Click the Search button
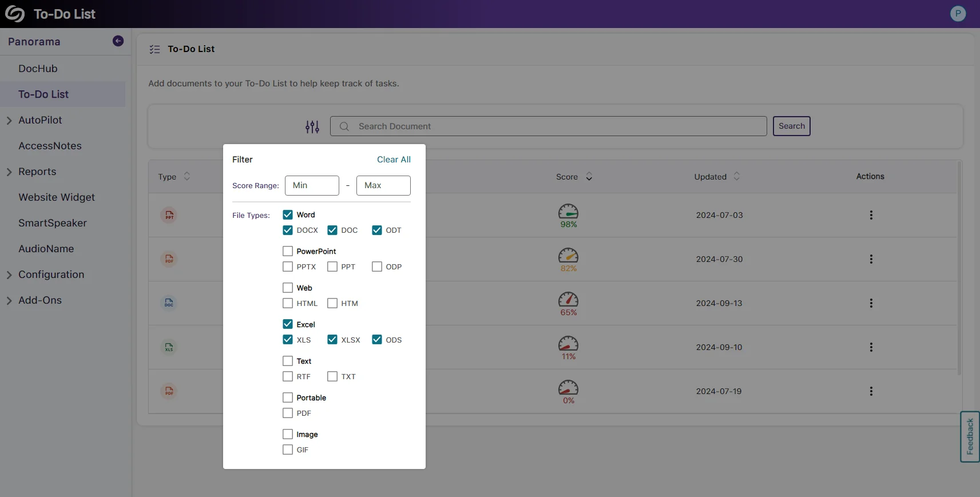980x497 pixels. point(791,126)
